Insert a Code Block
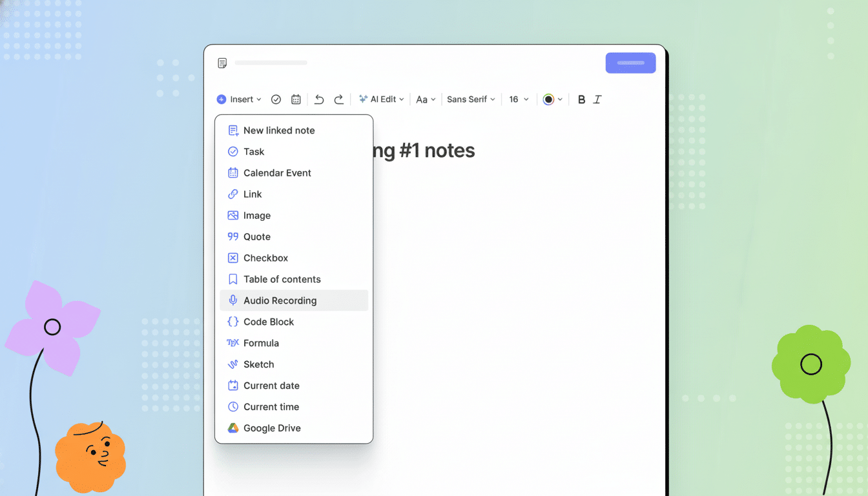 click(269, 322)
